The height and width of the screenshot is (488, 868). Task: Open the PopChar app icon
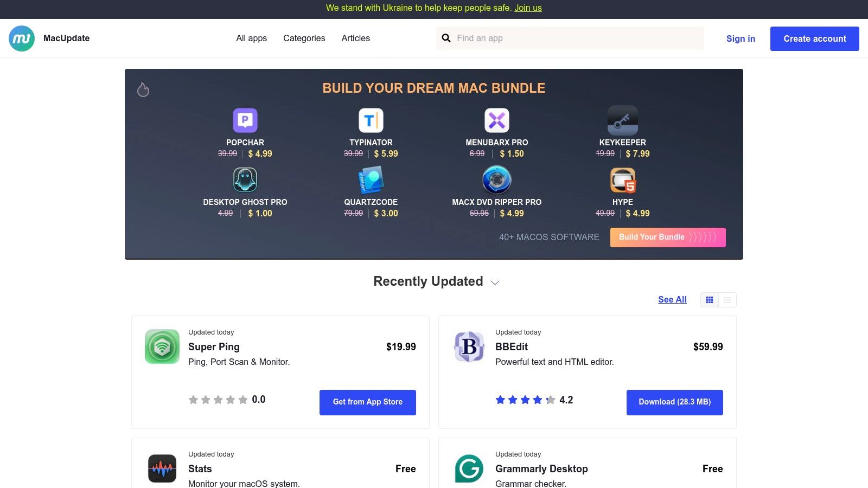[245, 120]
